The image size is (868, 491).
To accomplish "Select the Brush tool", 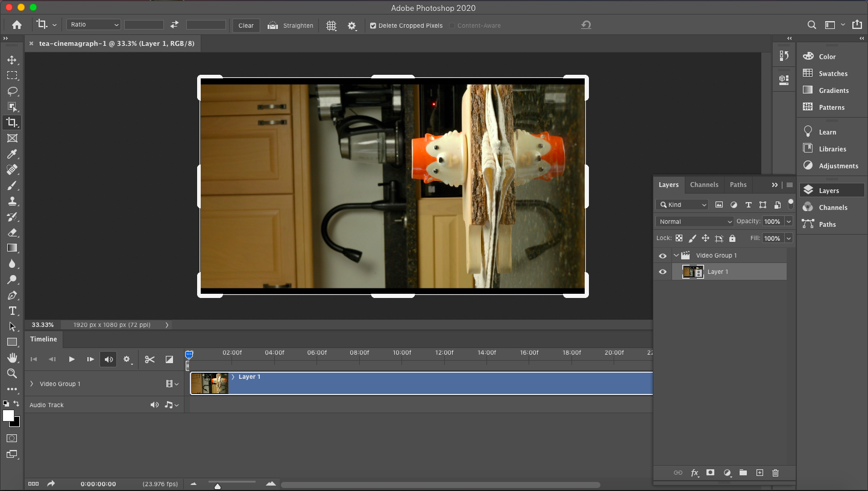I will [x=12, y=185].
